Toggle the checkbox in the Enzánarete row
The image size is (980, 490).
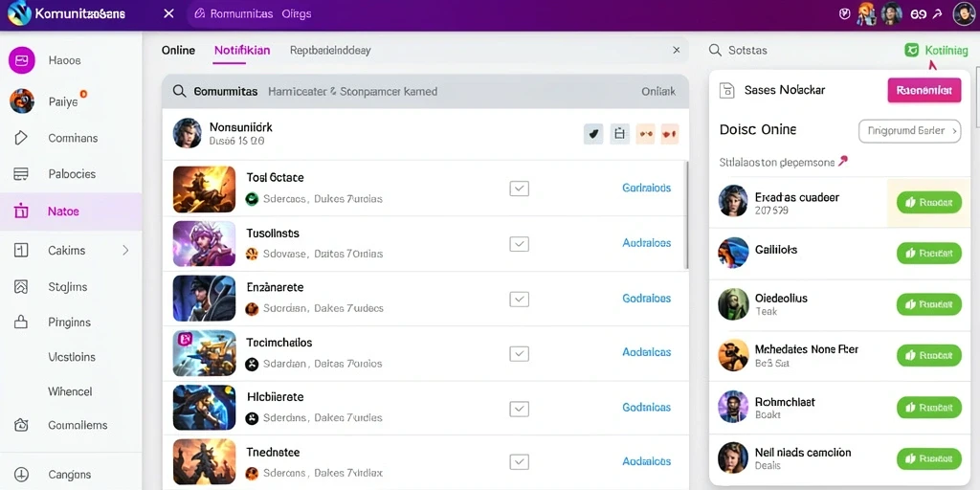click(520, 299)
